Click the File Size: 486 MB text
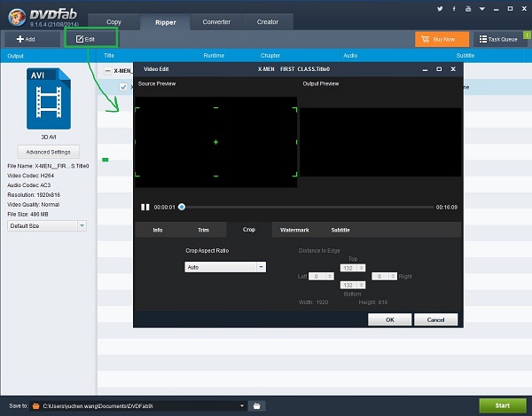The width and height of the screenshot is (532, 416). [x=27, y=214]
